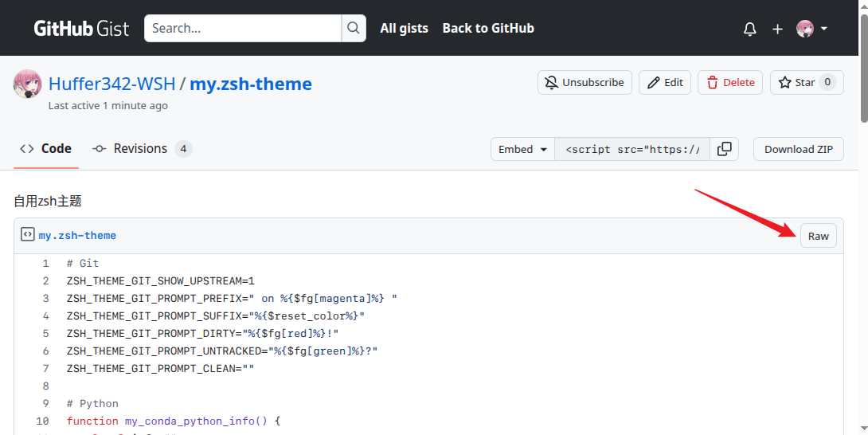Click the code file icon beside my.zsh-theme
Screen dimensions: 868x435
(x=27, y=235)
